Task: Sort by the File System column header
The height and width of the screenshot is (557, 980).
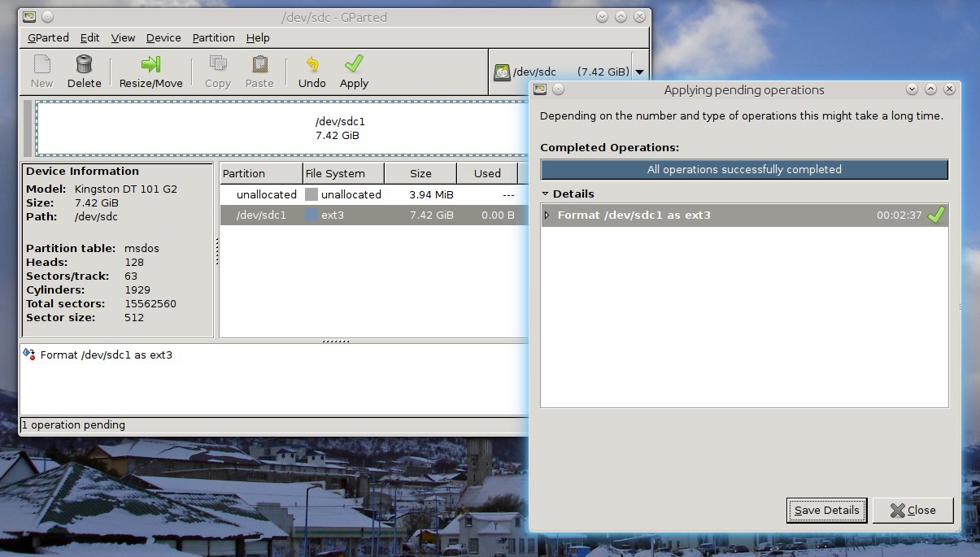Action: 342,173
